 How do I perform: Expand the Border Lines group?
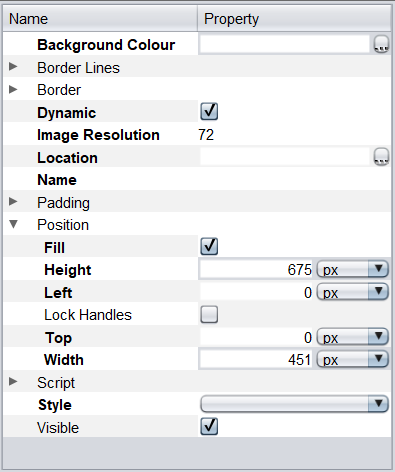13,66
